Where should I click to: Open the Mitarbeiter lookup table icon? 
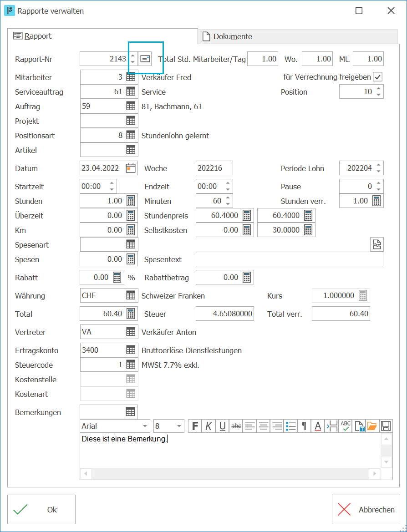tap(131, 77)
